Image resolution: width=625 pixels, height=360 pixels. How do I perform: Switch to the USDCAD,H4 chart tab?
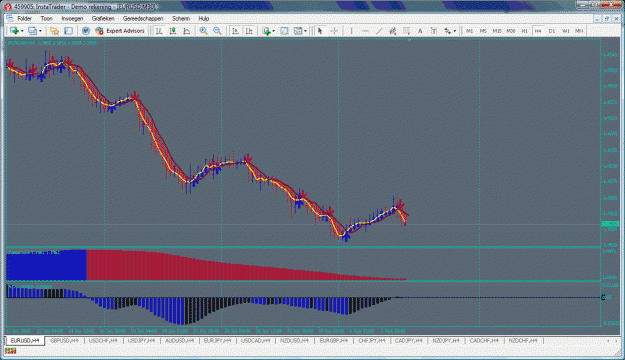pyautogui.click(x=256, y=341)
